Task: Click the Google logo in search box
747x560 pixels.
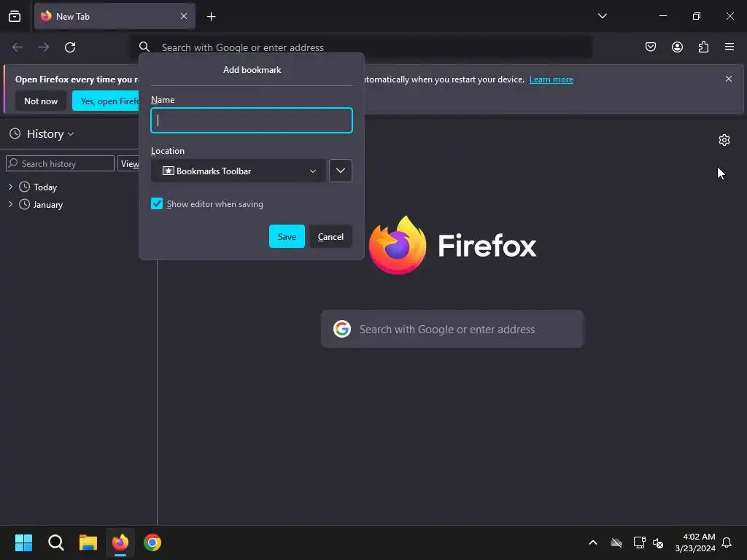Action: 342,329
